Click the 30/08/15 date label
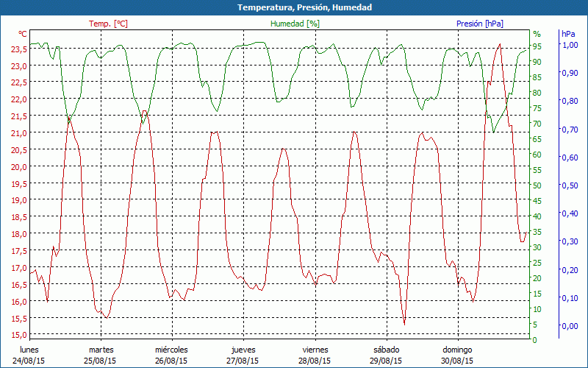The height and width of the screenshot is (368, 588). point(457,361)
